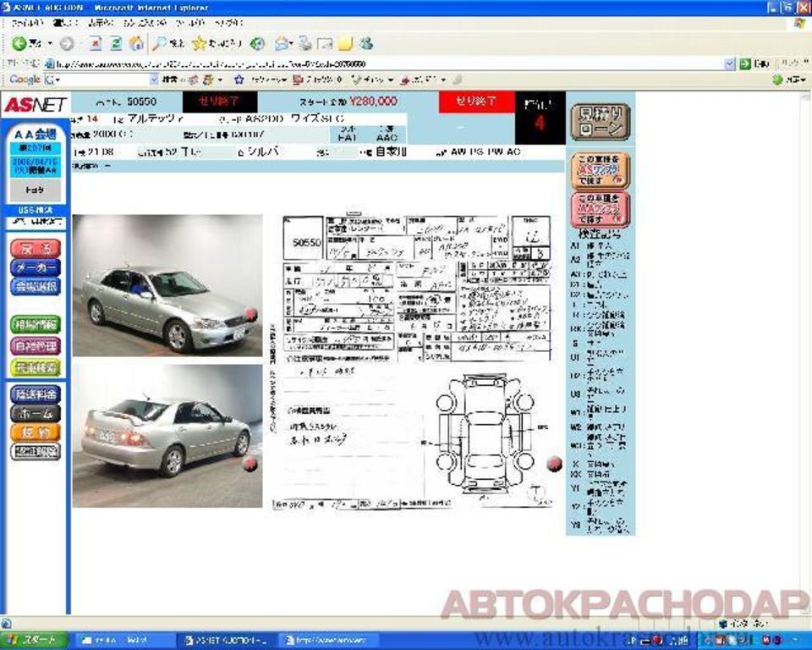Open the Home page house icon
812x650 pixels.
[x=136, y=43]
